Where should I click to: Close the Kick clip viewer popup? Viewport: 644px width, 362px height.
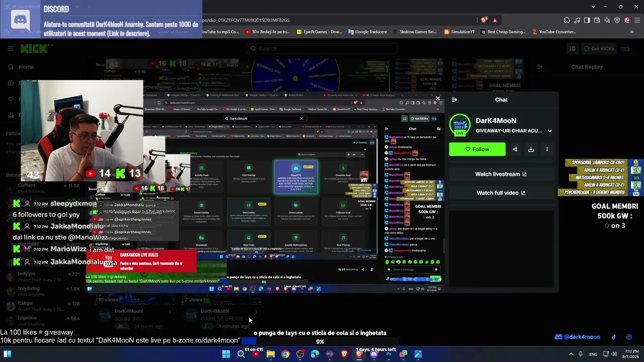click(x=438, y=99)
